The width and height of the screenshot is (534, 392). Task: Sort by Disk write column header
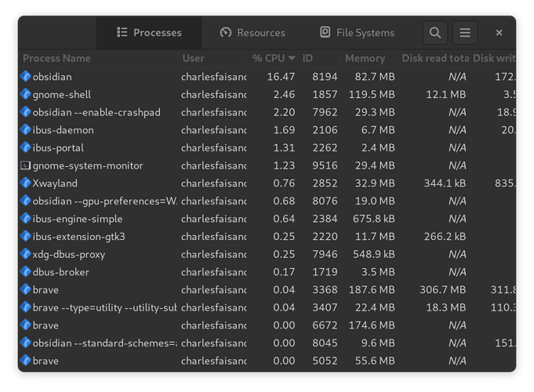click(x=493, y=58)
